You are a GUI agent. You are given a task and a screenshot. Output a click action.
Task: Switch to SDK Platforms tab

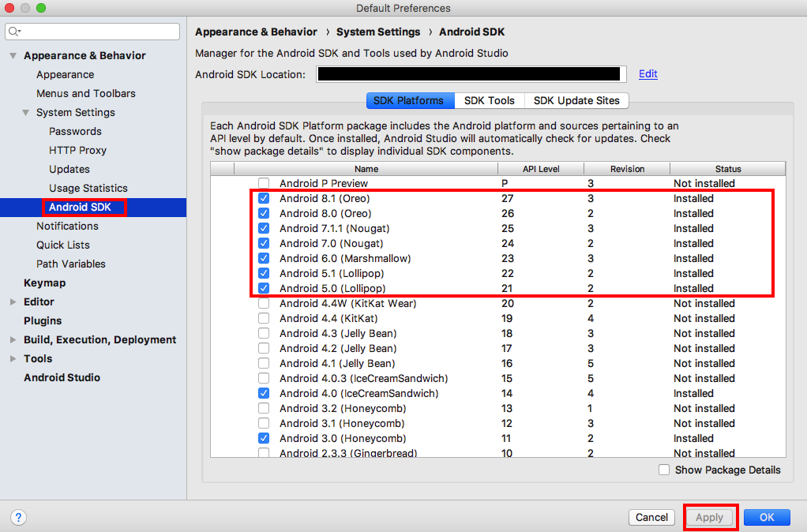coord(410,100)
